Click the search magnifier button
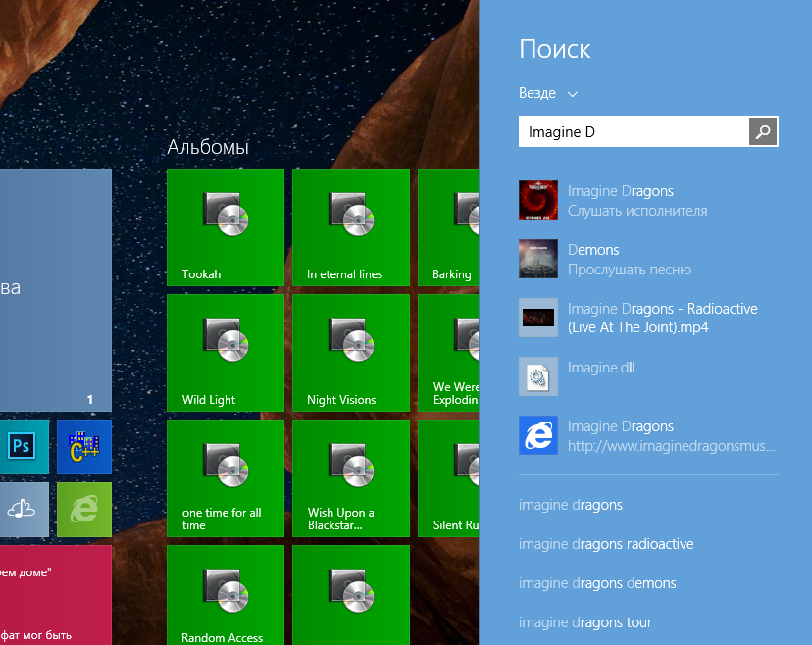This screenshot has width=812, height=645. tap(763, 131)
